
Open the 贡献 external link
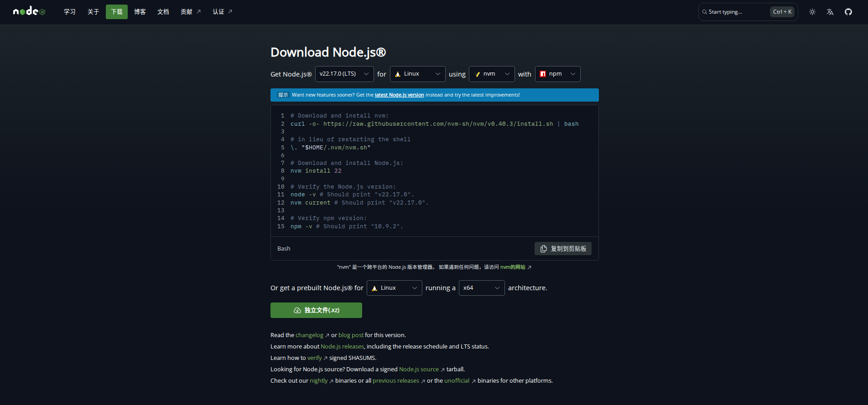(191, 12)
